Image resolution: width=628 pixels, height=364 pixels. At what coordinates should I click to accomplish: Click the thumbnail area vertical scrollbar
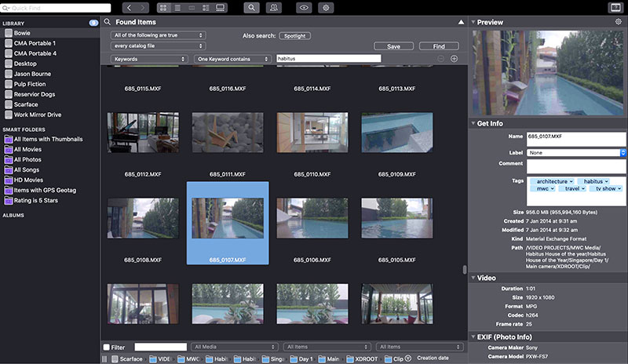pos(465,270)
